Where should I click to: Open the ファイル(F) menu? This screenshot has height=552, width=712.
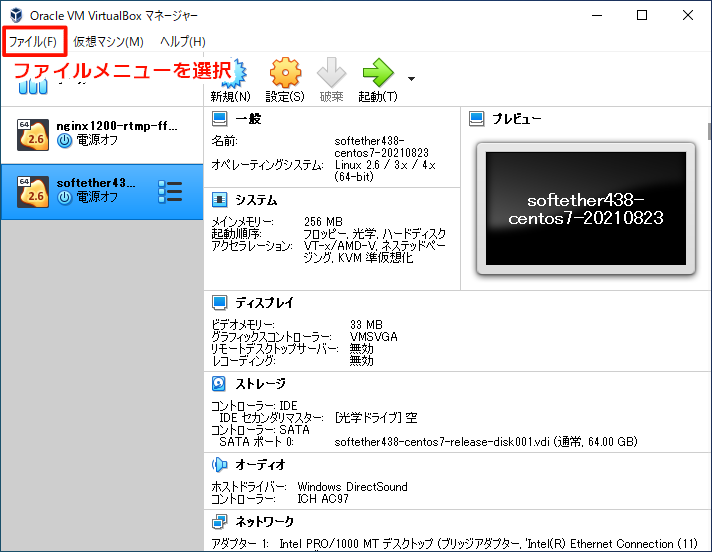click(33, 42)
